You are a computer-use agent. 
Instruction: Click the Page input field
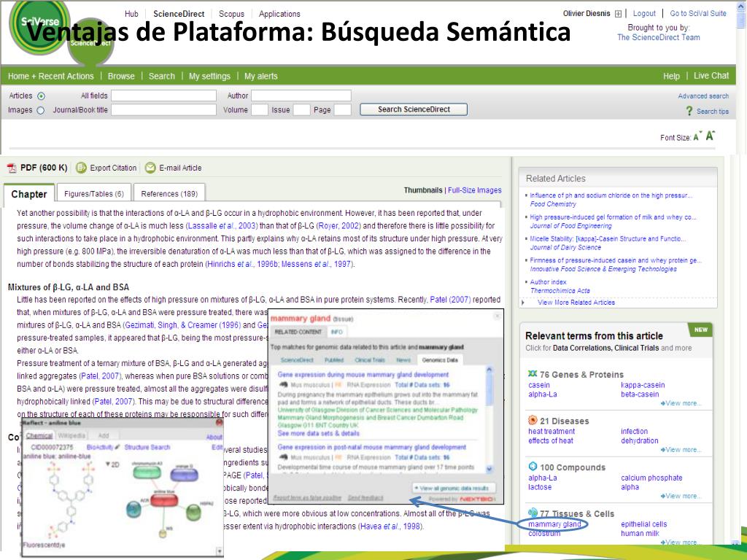coord(343,110)
